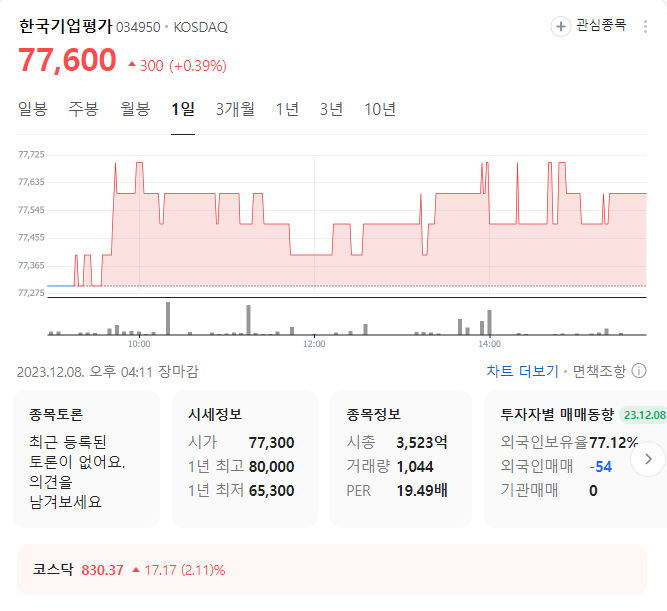Viewport: 667px width, 611px height.
Task: Open the 면책조항 info icon
Action: click(639, 371)
